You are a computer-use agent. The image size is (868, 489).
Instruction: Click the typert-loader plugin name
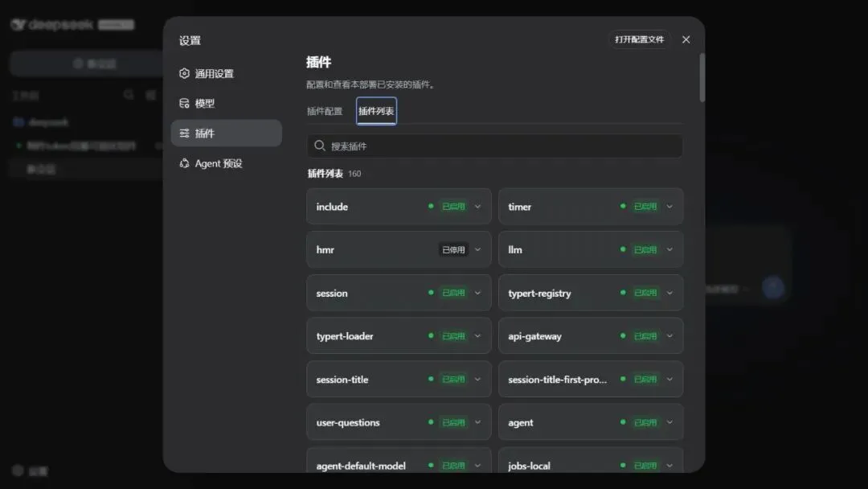point(345,337)
